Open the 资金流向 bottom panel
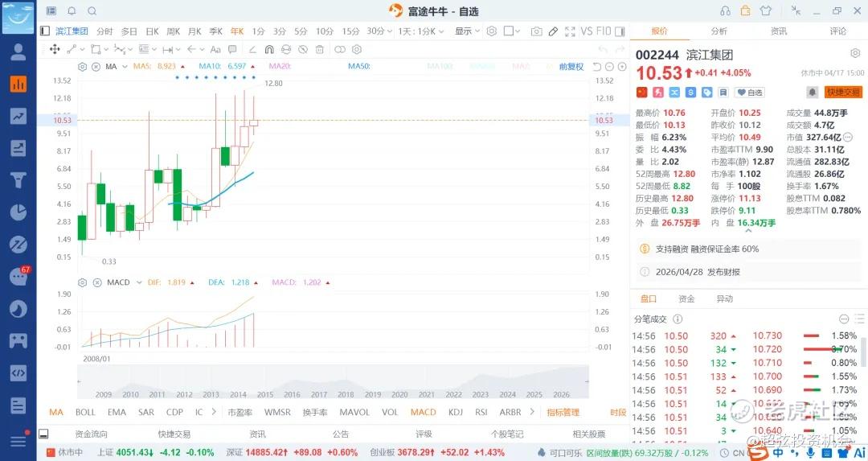This screenshot has width=868, height=461. [92, 434]
